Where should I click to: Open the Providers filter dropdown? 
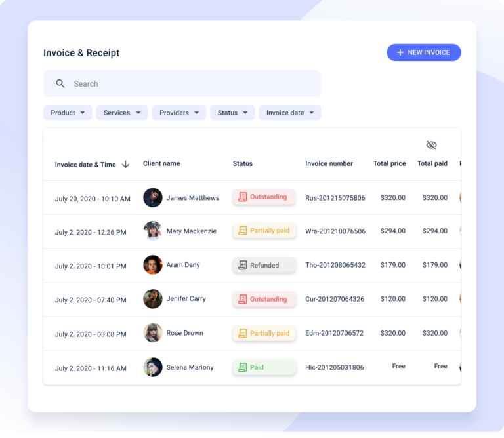point(179,113)
